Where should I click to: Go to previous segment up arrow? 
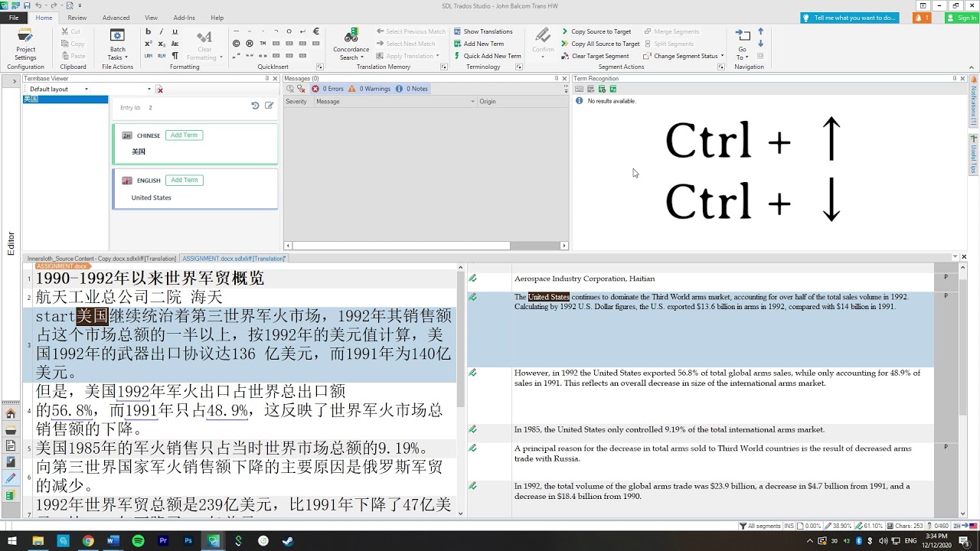coord(760,31)
